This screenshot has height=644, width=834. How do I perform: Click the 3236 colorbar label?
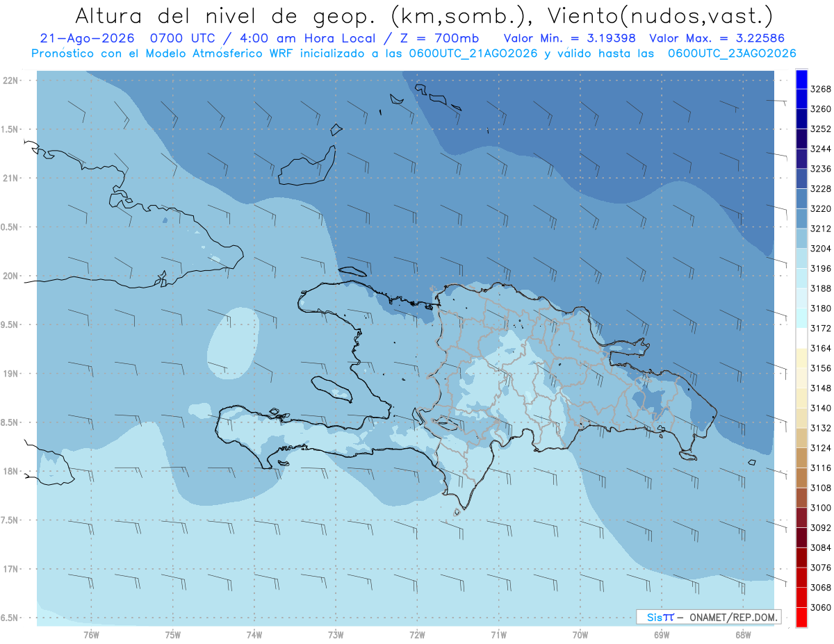tap(821, 169)
